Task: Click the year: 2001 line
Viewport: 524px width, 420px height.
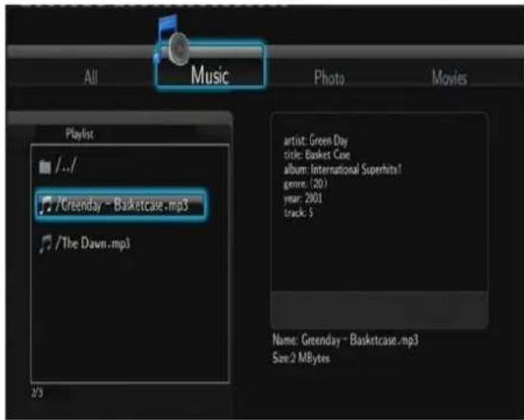Action: pyautogui.click(x=302, y=198)
